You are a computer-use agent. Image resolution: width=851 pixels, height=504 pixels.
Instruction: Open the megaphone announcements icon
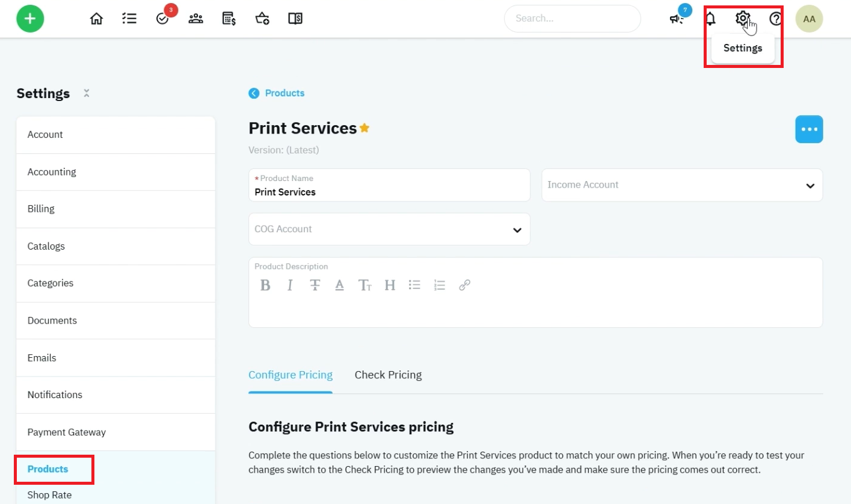click(677, 19)
